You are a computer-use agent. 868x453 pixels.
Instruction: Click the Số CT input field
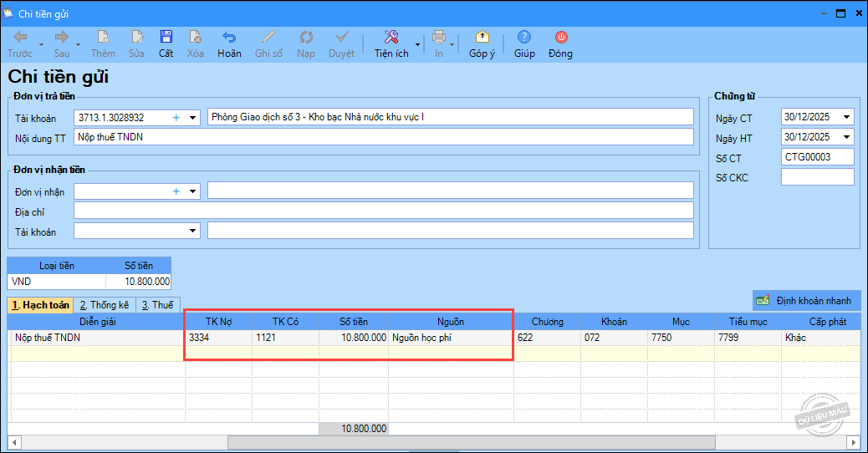coord(817,157)
